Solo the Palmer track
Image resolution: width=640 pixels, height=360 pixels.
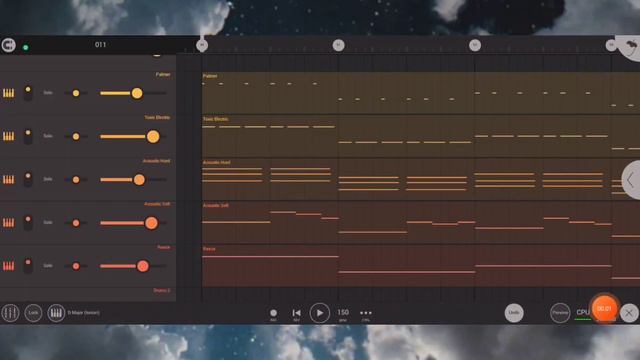(48, 93)
